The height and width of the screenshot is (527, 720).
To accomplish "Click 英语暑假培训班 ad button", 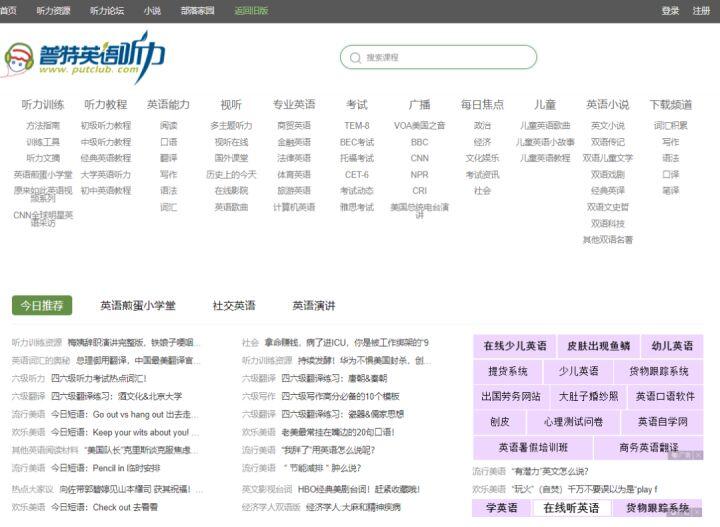I will point(533,447).
